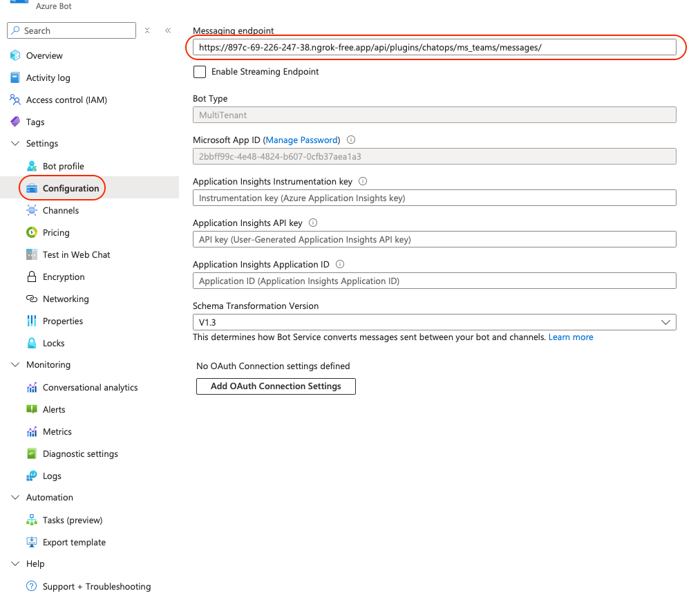Show info for Microsoft App ID
Viewport: 700px width, 600px height.
(x=351, y=140)
